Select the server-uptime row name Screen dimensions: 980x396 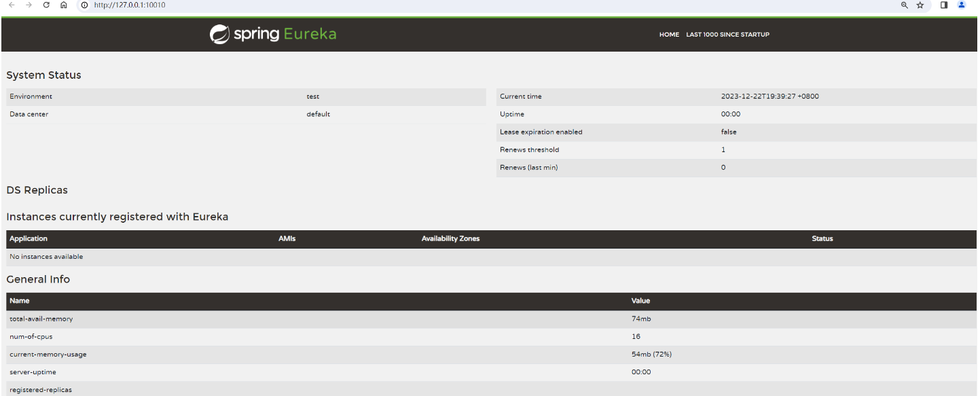(x=34, y=372)
